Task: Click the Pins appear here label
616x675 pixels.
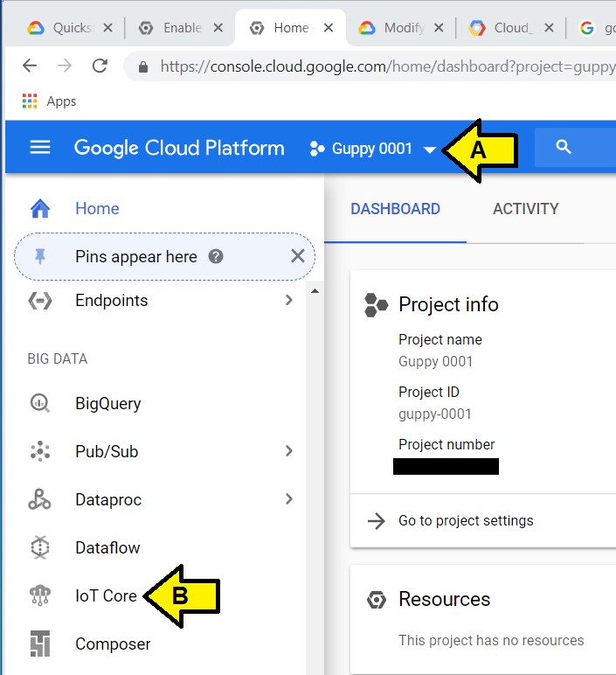Action: pos(136,256)
